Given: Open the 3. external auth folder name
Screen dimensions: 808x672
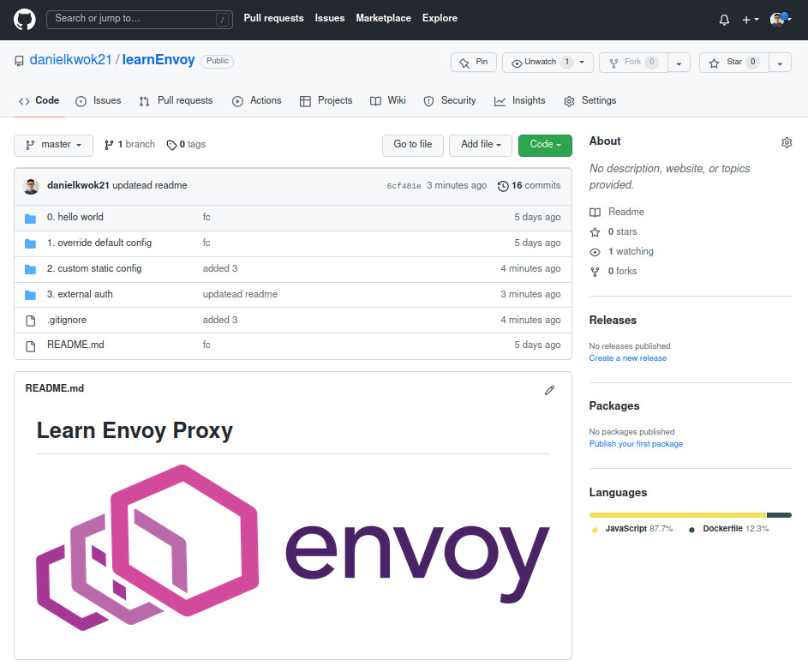Looking at the screenshot, I should [80, 294].
